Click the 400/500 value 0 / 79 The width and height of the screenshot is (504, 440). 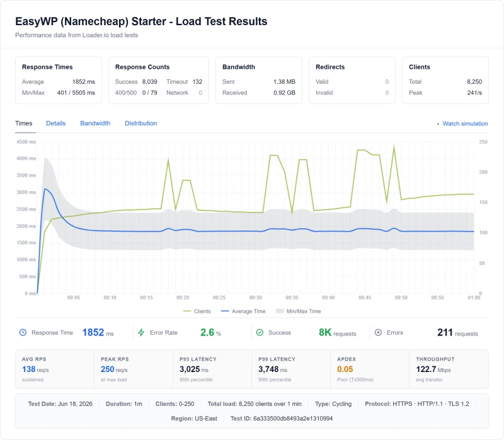pyautogui.click(x=150, y=93)
